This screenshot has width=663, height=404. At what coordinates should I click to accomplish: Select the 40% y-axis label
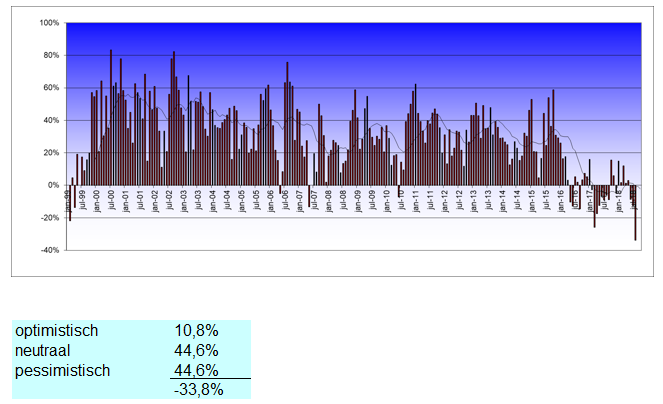point(50,120)
